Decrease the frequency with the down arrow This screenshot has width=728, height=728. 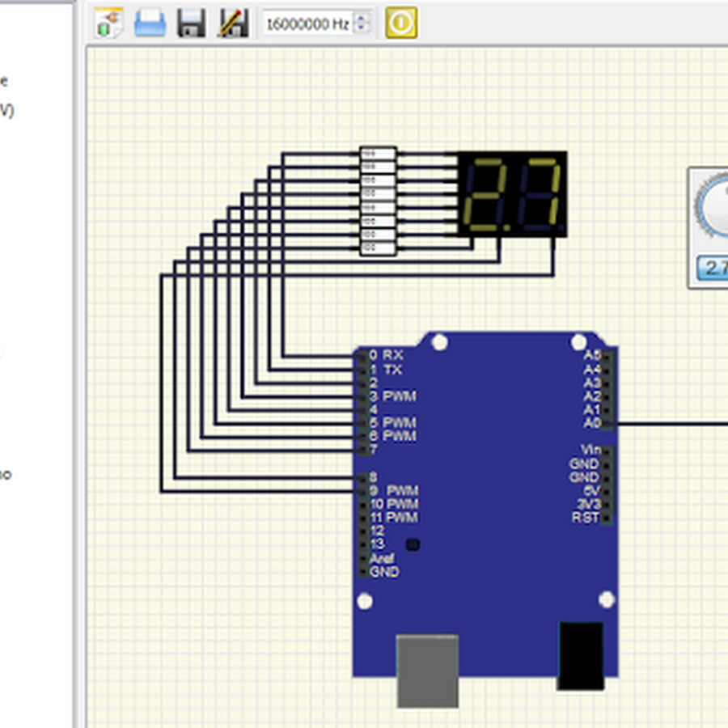tap(362, 29)
